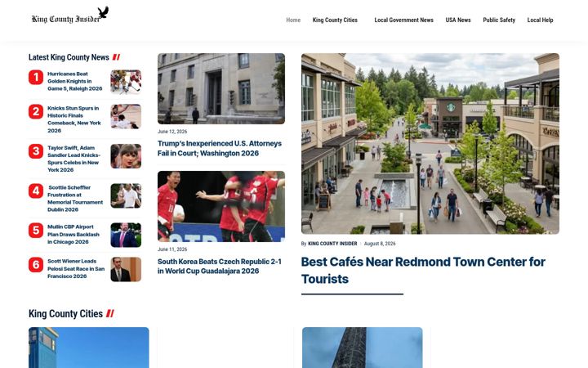Open Scott Wiener Leads Pelosi Seat article

point(76,268)
